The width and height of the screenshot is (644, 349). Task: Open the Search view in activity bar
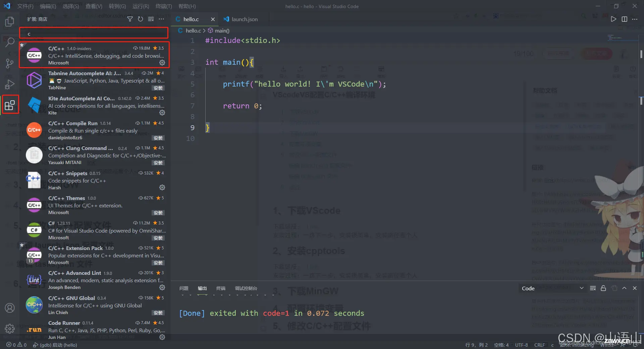[10, 42]
